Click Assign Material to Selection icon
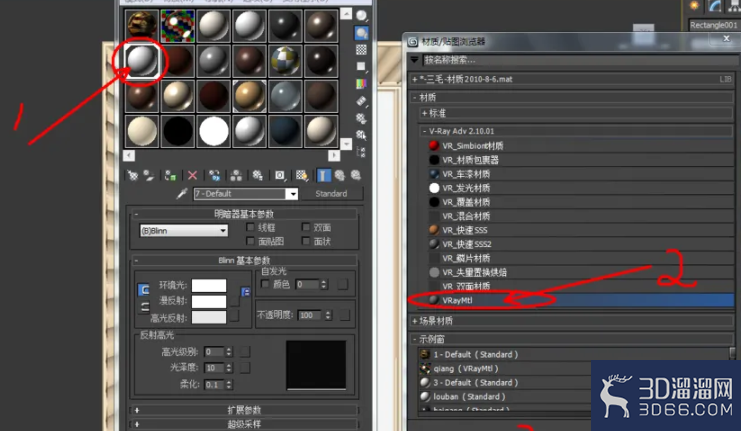 [x=171, y=176]
